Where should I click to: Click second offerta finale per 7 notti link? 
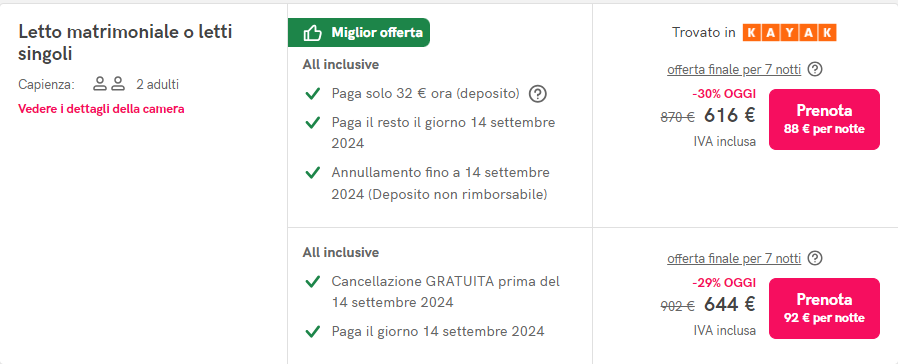pyautogui.click(x=734, y=259)
